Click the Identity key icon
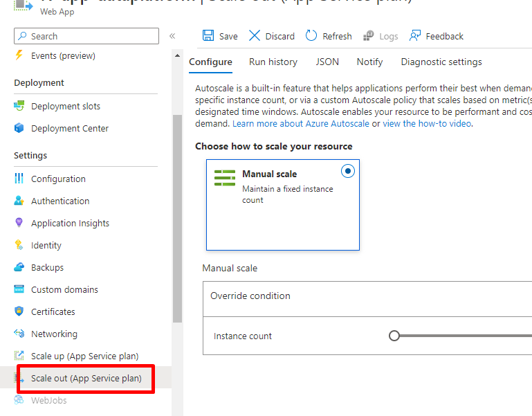 pos(19,244)
